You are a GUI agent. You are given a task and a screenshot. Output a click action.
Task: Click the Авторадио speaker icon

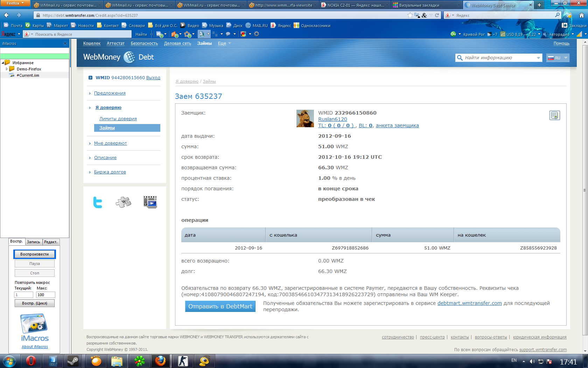tap(545, 34)
